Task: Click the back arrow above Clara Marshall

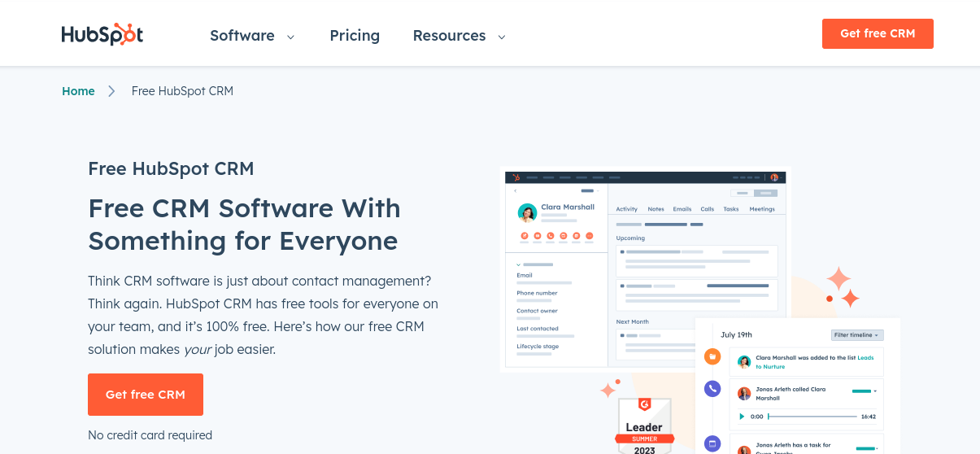Action: 516,190
